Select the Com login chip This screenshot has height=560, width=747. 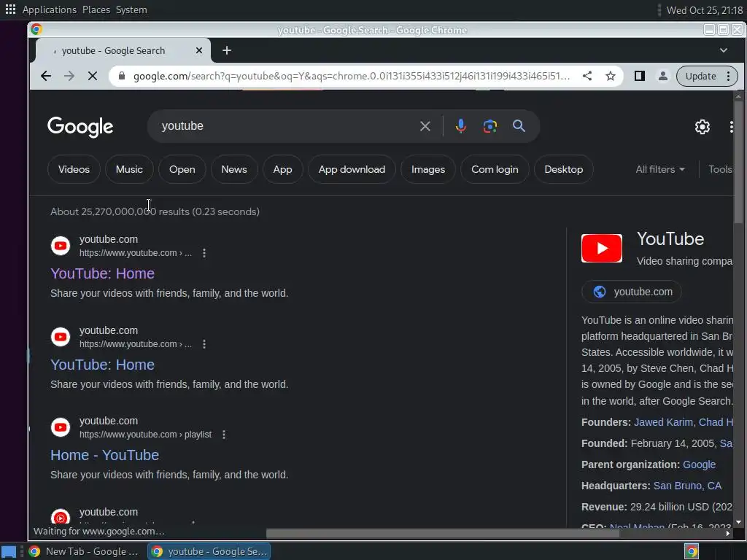tap(495, 169)
